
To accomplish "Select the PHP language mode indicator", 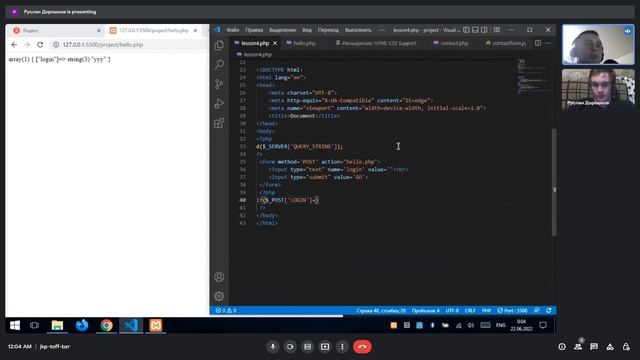I will [486, 311].
